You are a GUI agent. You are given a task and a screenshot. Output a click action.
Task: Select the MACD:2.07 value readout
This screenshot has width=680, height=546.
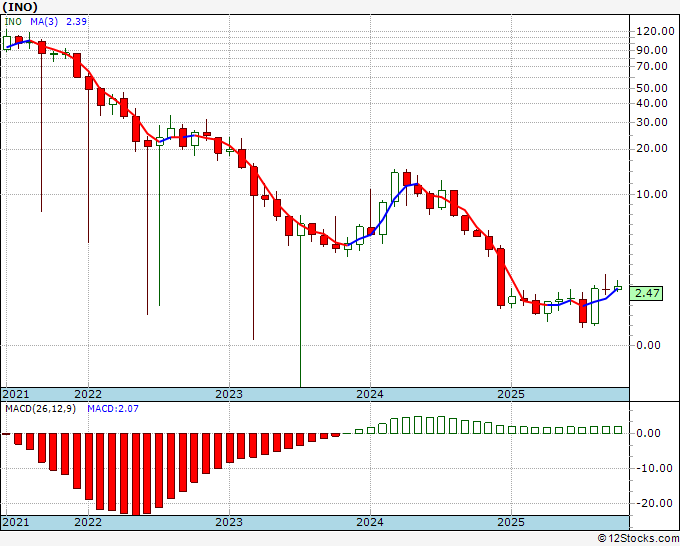click(113, 409)
